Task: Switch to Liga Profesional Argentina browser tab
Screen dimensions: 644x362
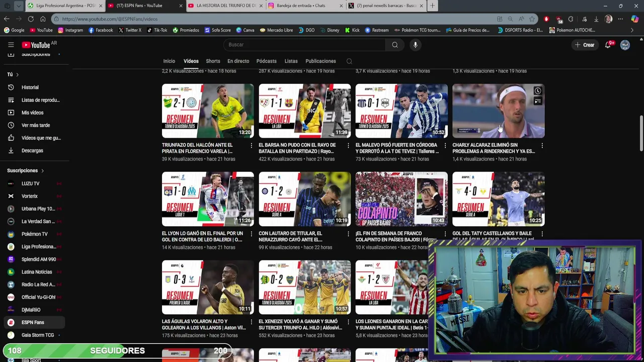Action: [65, 6]
